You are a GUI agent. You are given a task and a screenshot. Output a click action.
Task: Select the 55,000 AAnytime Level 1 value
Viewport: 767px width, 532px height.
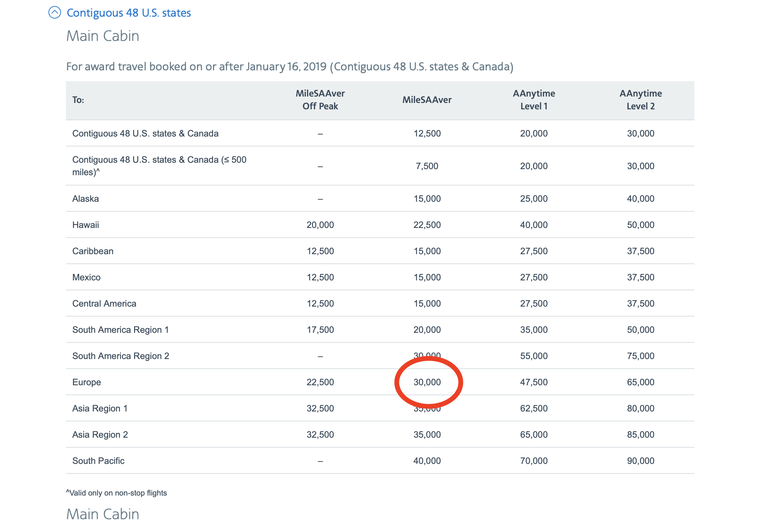pos(534,356)
